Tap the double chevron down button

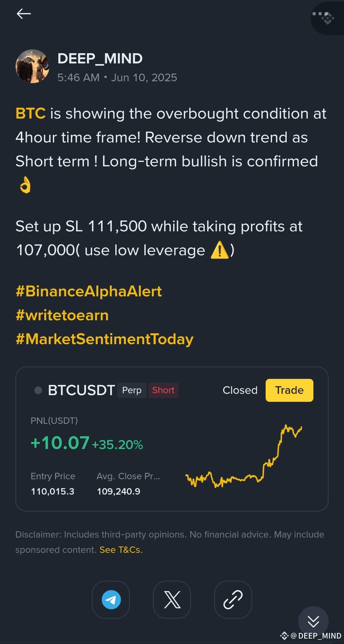pyautogui.click(x=313, y=621)
